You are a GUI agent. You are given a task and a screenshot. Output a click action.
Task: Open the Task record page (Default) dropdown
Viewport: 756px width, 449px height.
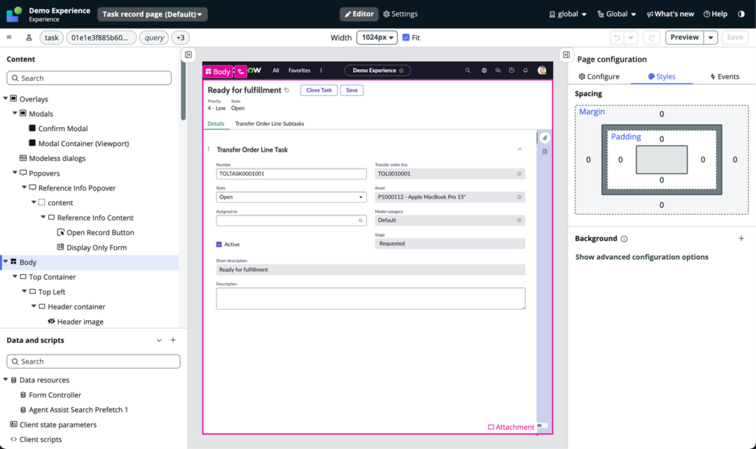pos(152,14)
